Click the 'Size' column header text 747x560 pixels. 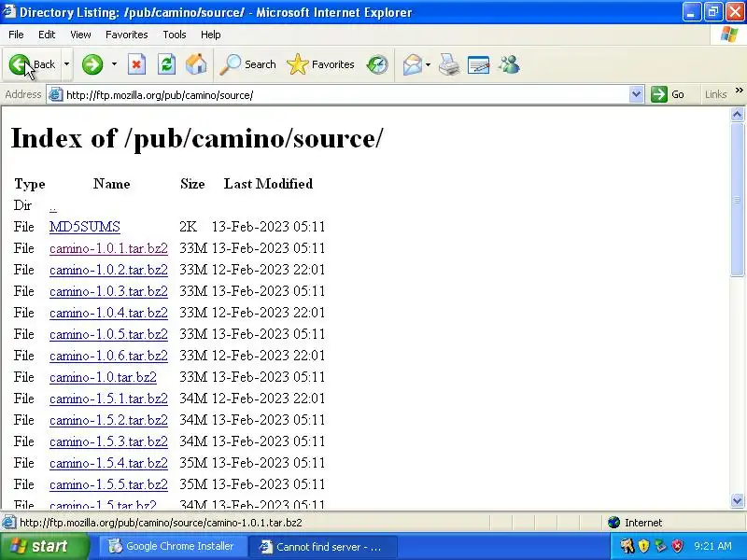(192, 184)
